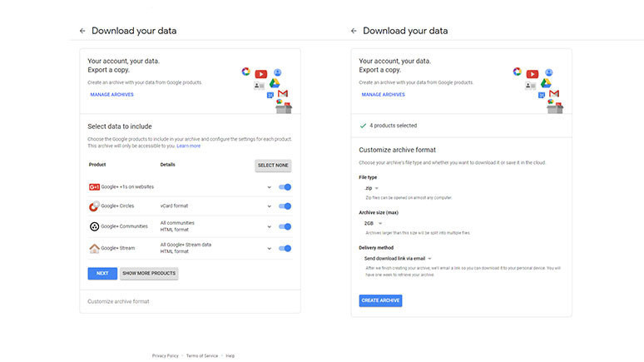This screenshot has height=362, width=644.
Task: Click the Details column header
Action: (167, 165)
